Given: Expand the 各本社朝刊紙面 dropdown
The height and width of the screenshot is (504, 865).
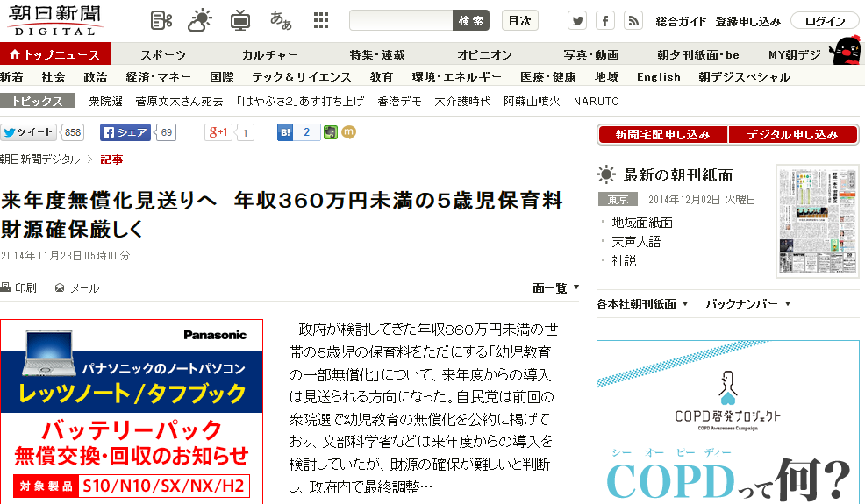Looking at the screenshot, I should [x=642, y=304].
